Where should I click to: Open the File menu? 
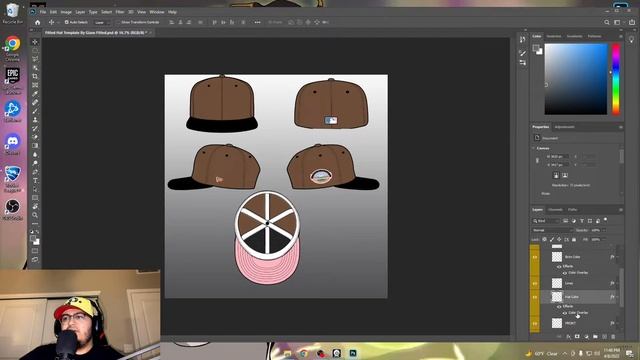pos(43,12)
